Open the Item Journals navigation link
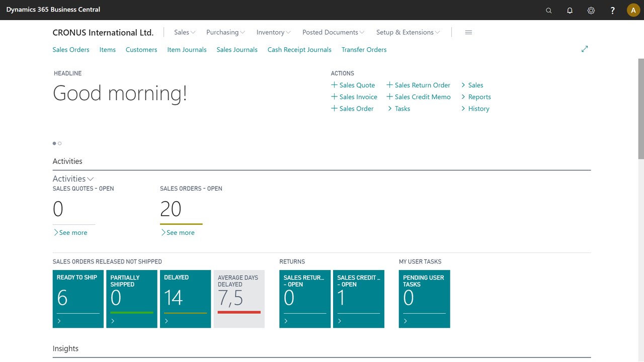This screenshot has width=644, height=362. pyautogui.click(x=187, y=50)
